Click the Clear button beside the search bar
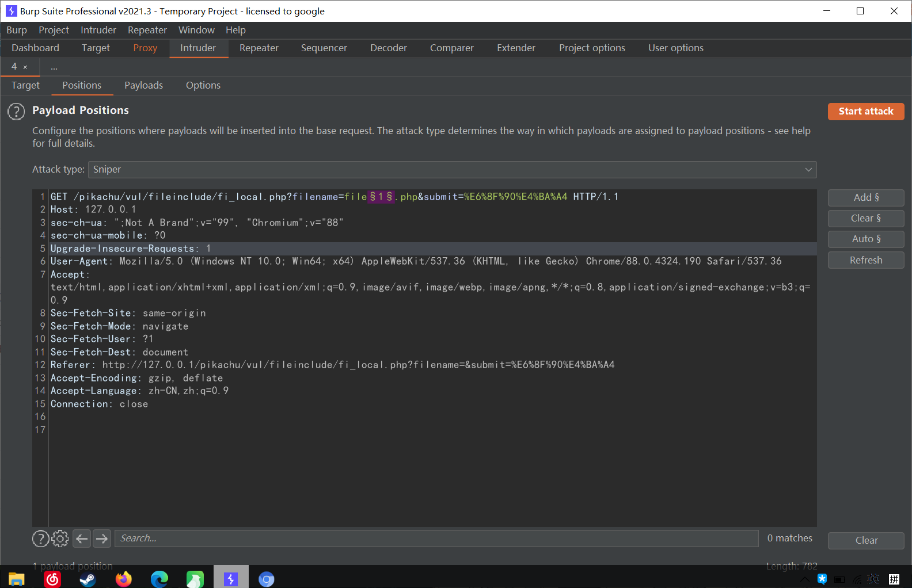This screenshot has width=912, height=588. pyautogui.click(x=866, y=541)
